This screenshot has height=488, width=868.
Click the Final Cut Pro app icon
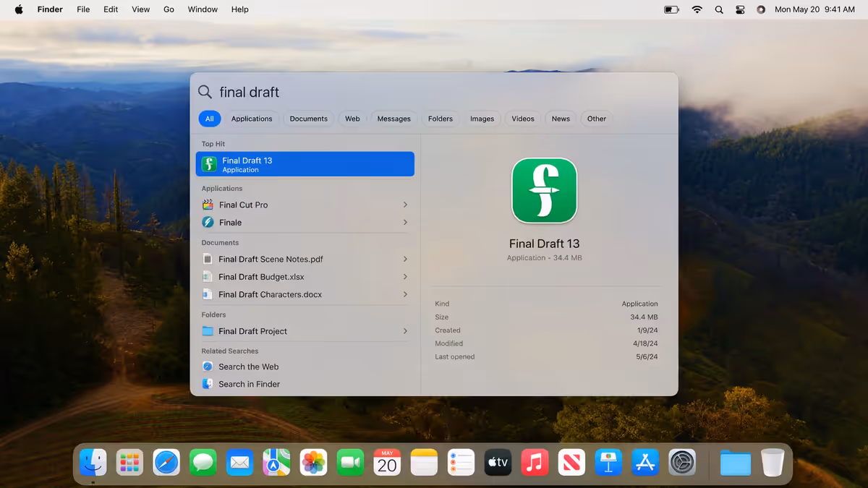tap(208, 205)
